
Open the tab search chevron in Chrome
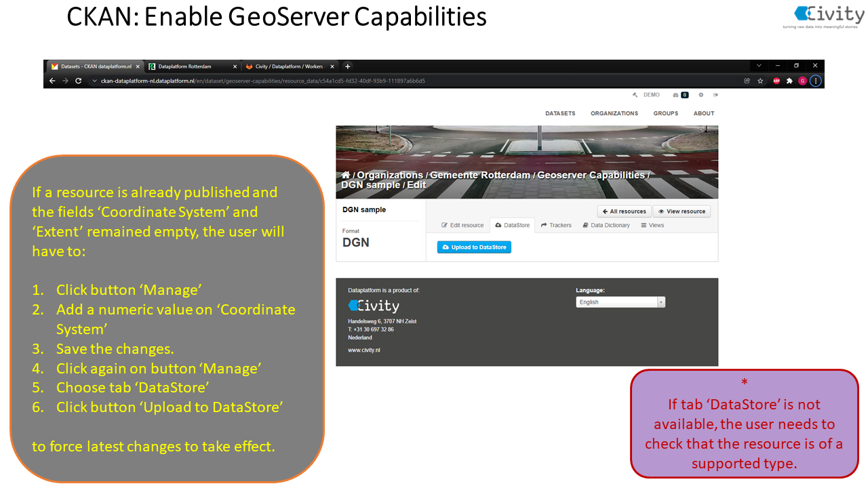click(759, 66)
